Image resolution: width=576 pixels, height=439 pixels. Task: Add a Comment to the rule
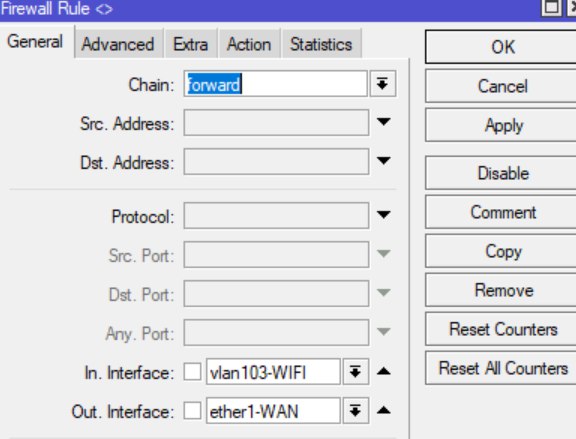tap(502, 212)
